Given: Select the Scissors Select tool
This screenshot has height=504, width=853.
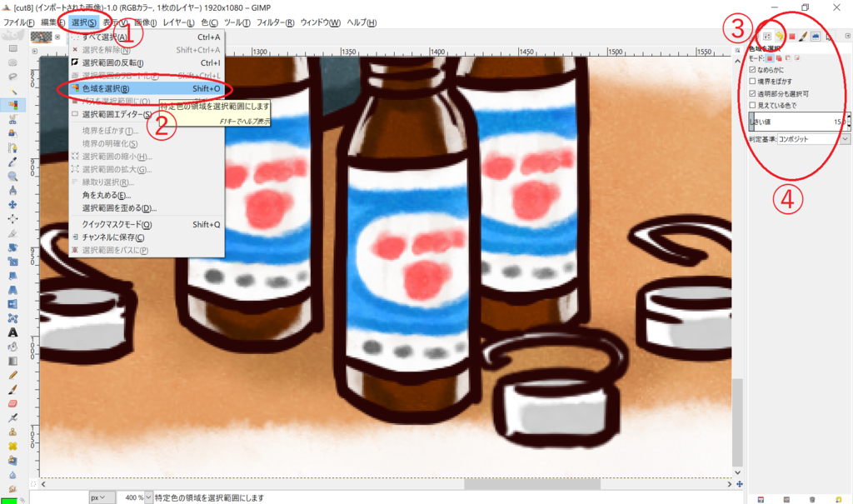Looking at the screenshot, I should (x=12, y=119).
